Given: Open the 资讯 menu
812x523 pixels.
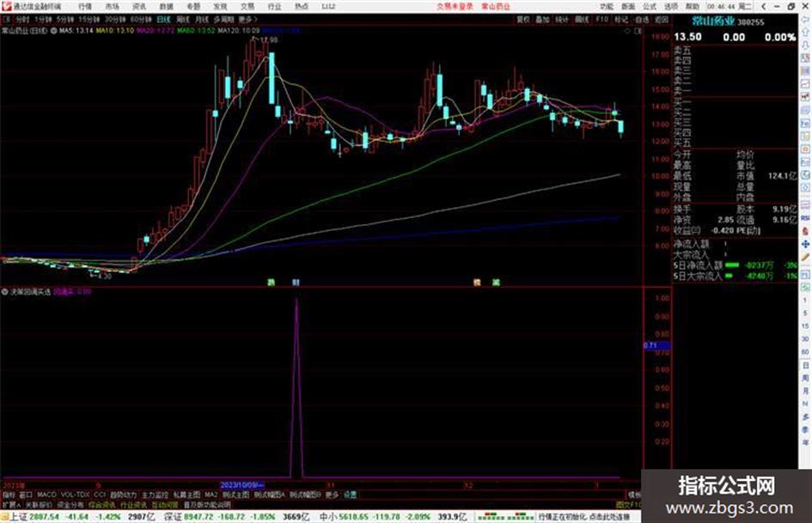Looking at the screenshot, I should coord(139,6).
